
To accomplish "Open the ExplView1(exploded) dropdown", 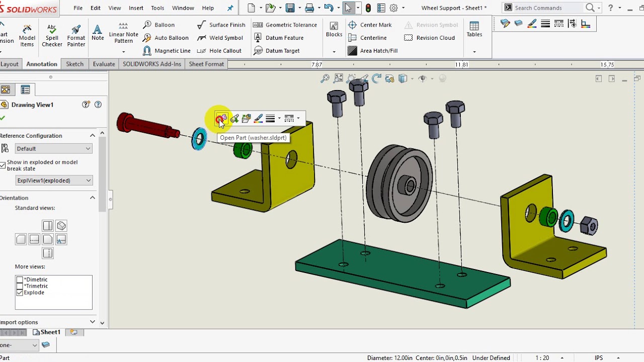I will point(54,180).
